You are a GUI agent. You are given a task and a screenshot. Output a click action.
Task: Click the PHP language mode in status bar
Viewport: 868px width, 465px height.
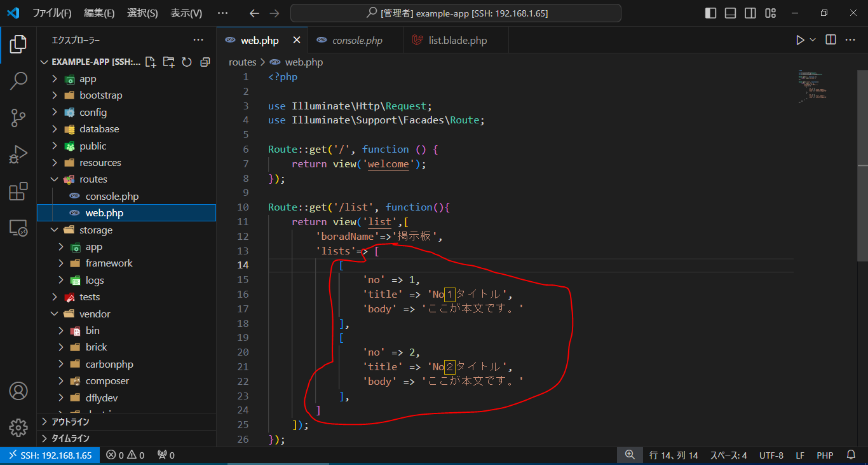click(825, 455)
